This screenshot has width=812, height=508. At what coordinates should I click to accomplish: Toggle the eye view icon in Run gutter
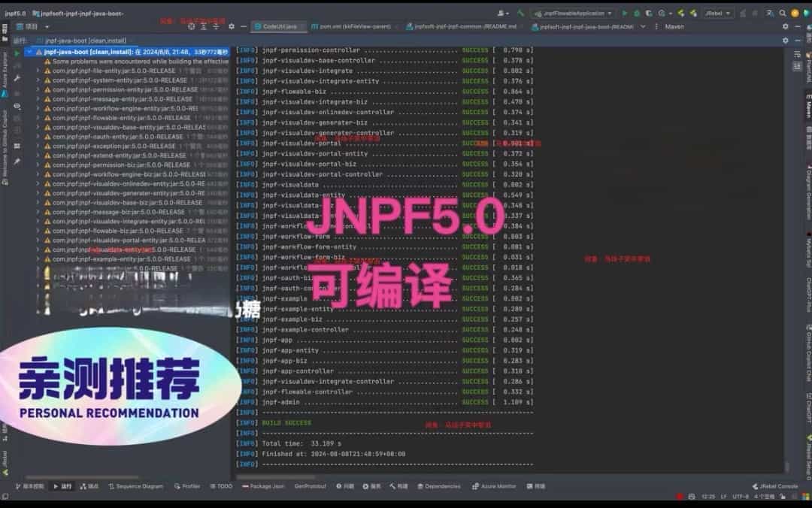(x=17, y=106)
